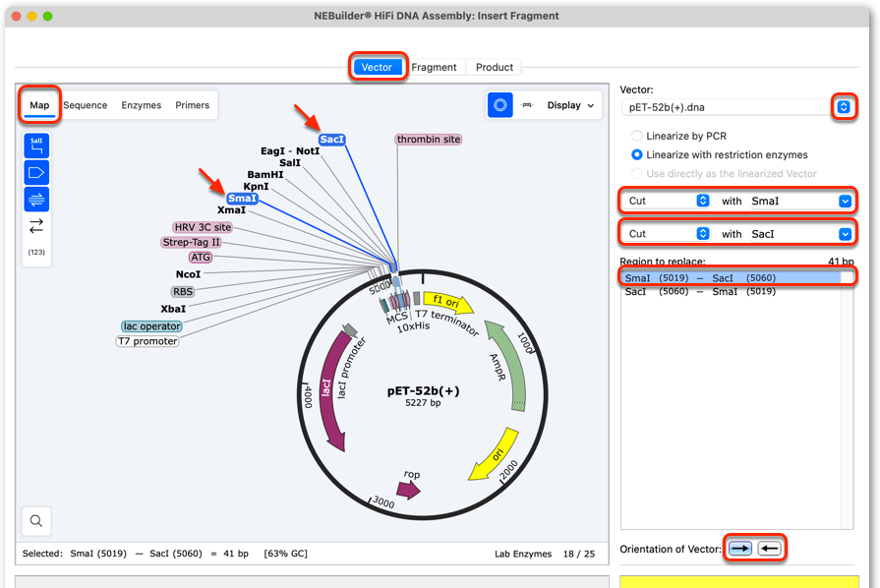Switch to the Vector tab
The width and height of the screenshot is (880, 588).
click(x=377, y=67)
